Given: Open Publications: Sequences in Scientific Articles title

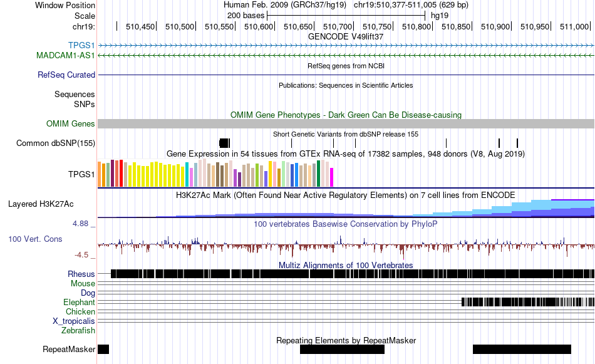Looking at the screenshot, I should click(x=346, y=85).
